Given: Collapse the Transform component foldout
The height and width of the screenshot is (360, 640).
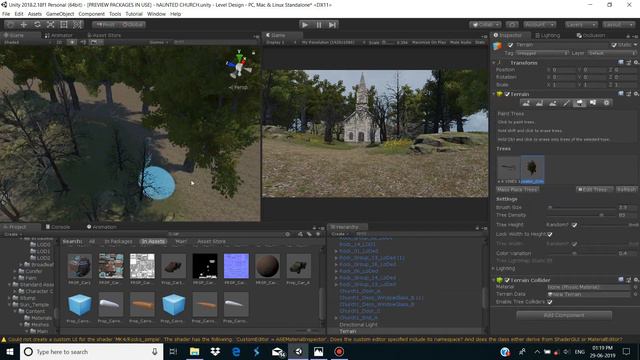Looking at the screenshot, I should (494, 62).
